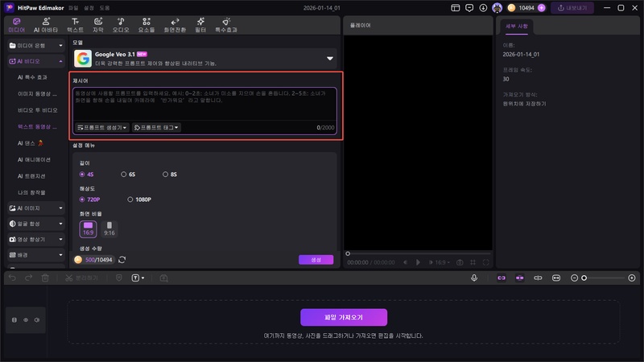The height and width of the screenshot is (362, 644).
Task: Open the 화면전환 (Transitions) tool
Action: click(x=175, y=25)
